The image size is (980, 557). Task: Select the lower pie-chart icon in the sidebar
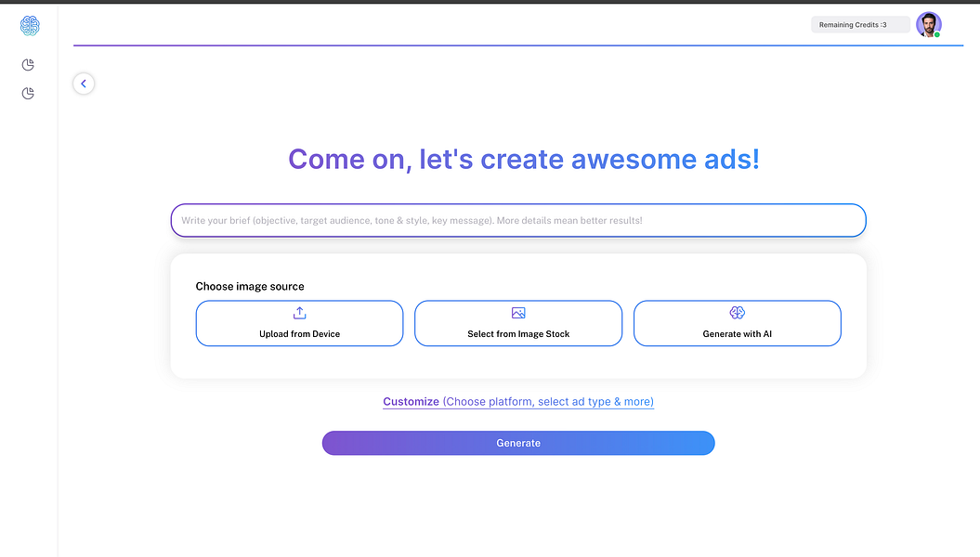pos(28,93)
